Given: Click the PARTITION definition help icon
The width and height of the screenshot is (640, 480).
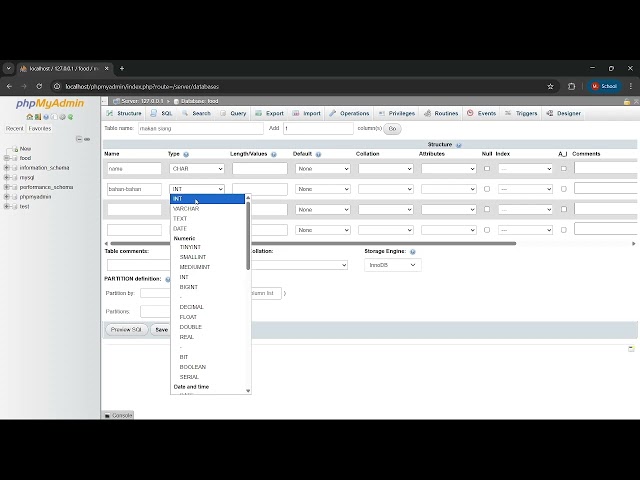Looking at the screenshot, I should click(x=167, y=280).
